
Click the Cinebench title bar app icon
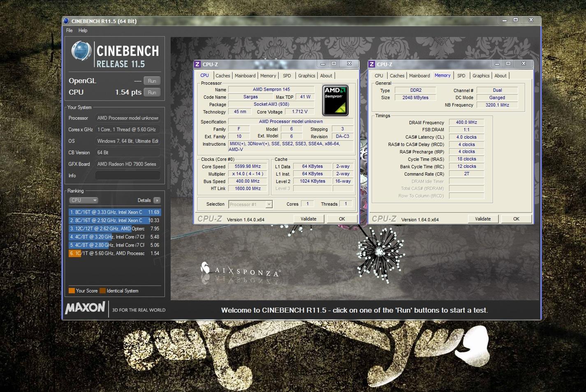point(66,21)
